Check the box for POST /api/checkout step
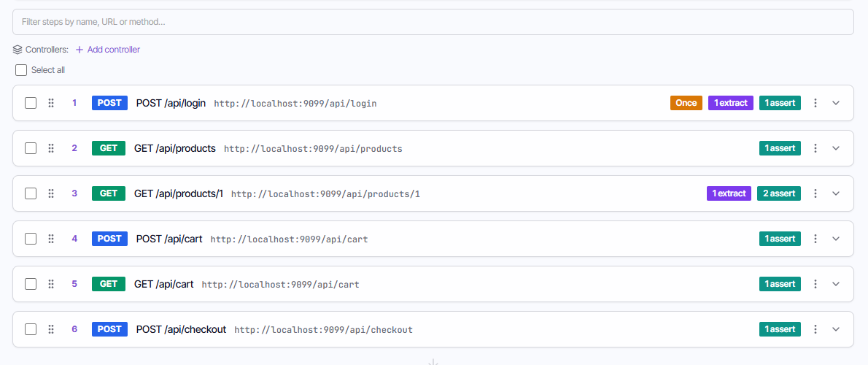Screen dimensions: 868x365 pyautogui.click(x=31, y=329)
